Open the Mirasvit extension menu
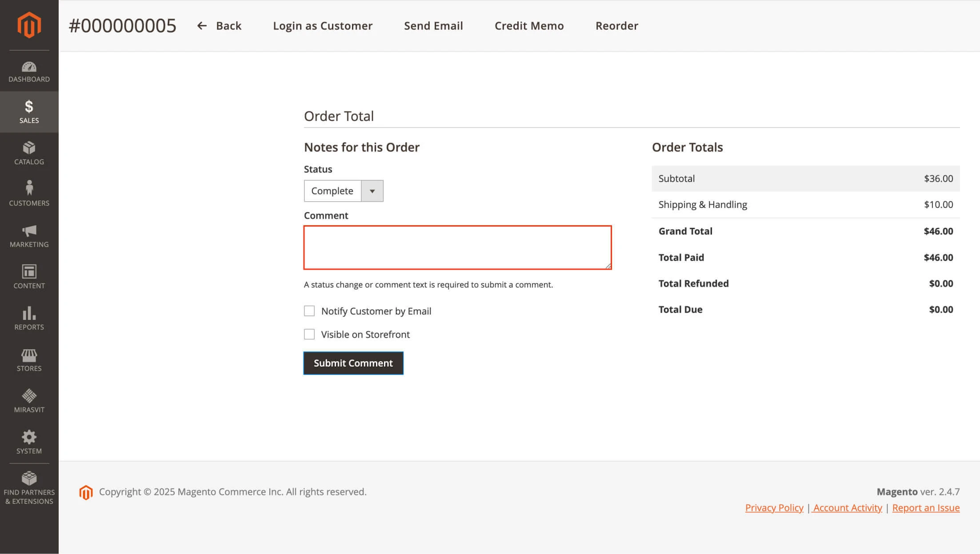Viewport: 980px width, 554px height. point(29,399)
